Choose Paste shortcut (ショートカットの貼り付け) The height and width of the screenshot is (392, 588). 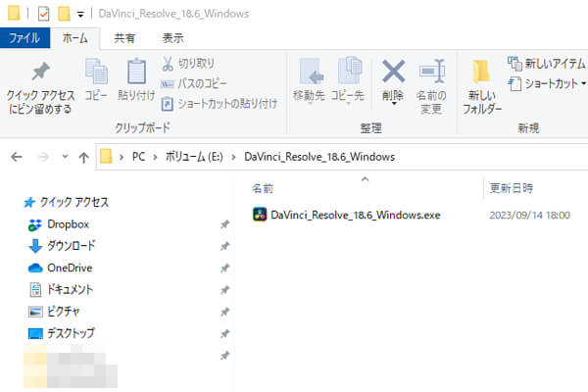pos(220,104)
